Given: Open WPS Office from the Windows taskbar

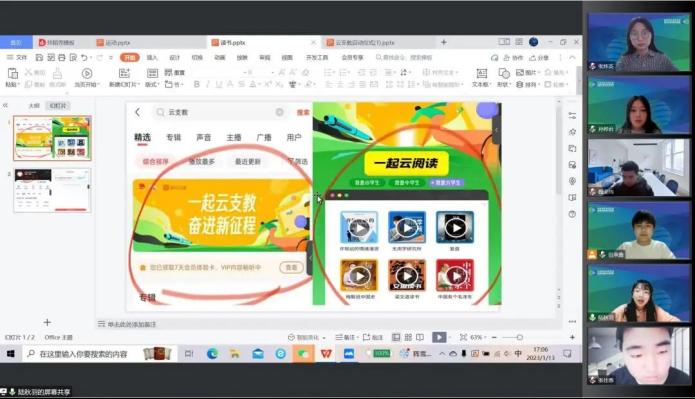Looking at the screenshot, I should tap(326, 353).
